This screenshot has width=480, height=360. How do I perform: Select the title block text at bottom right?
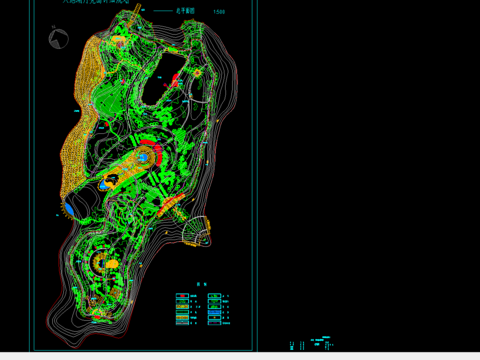coord(312,344)
